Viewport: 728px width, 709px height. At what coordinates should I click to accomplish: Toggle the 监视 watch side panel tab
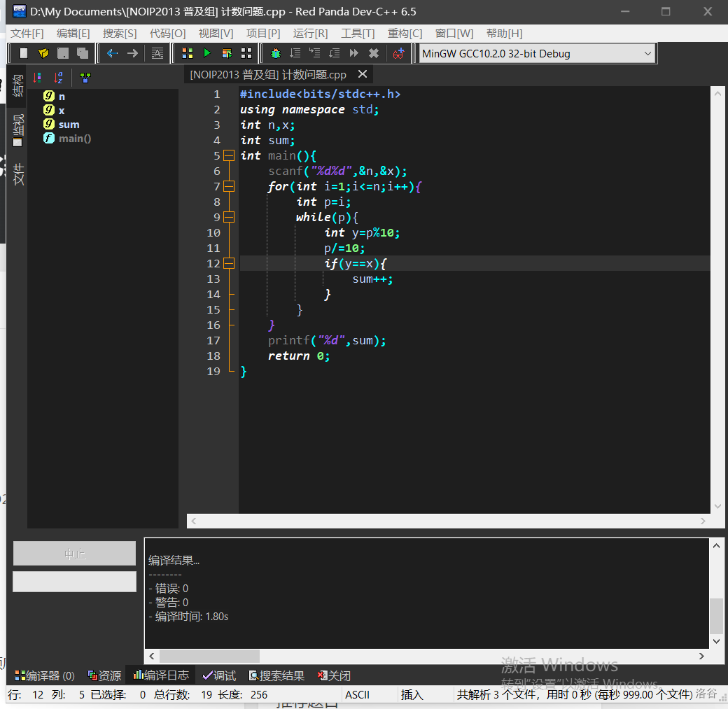[18, 129]
